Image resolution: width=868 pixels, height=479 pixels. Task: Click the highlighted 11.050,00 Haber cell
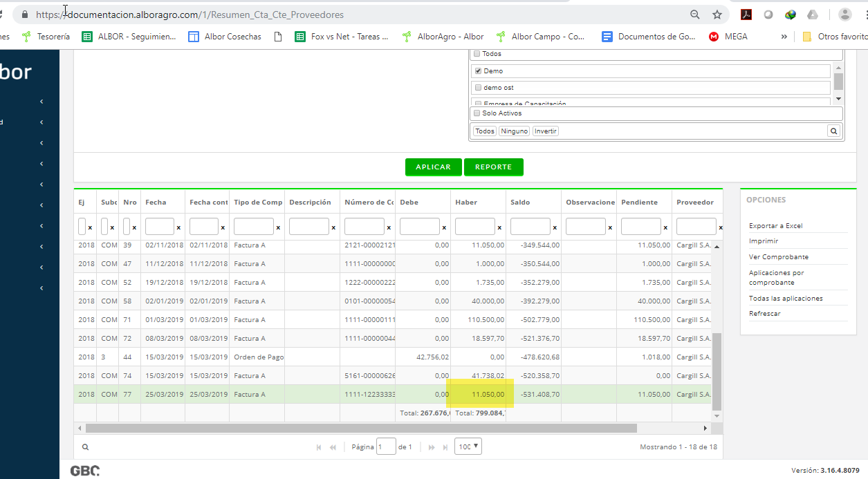[478, 395]
